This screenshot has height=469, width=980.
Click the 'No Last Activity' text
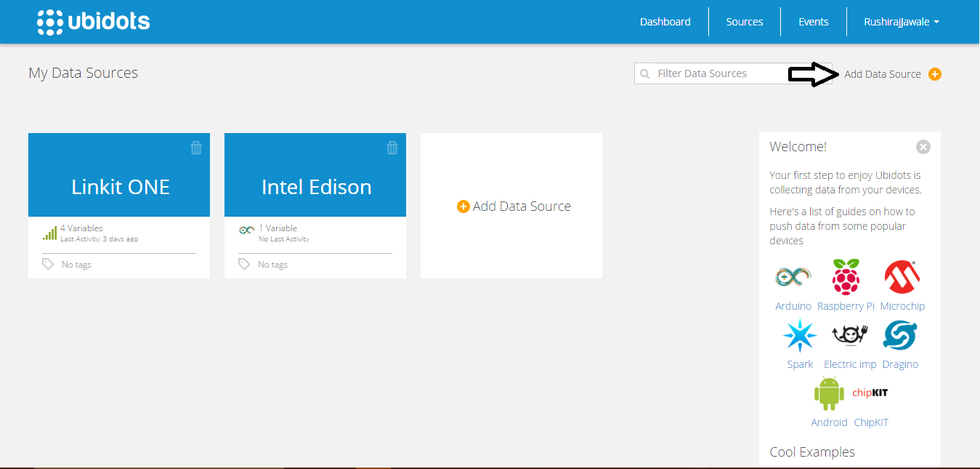[284, 239]
